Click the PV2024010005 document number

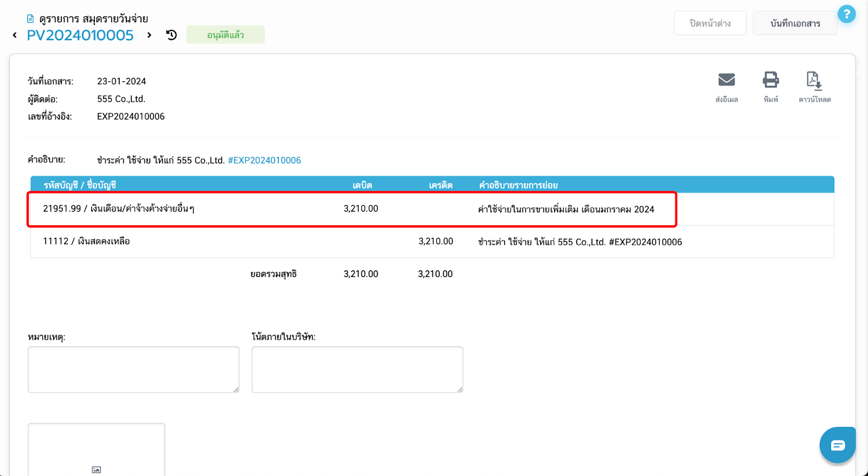[80, 35]
